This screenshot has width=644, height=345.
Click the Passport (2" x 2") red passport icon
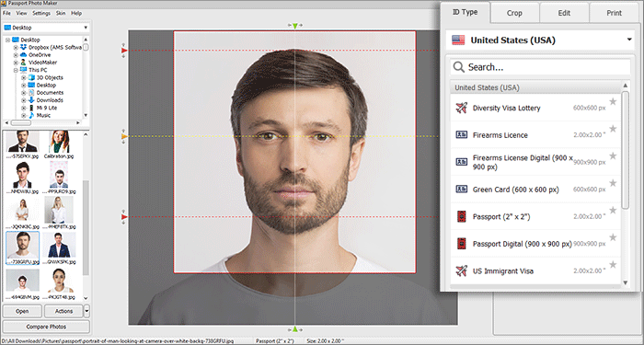coord(462,216)
